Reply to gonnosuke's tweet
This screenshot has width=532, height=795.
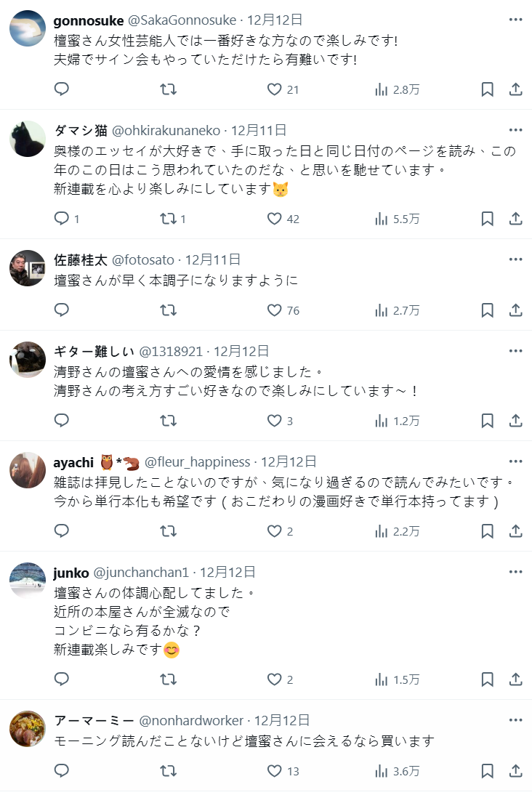coord(62,89)
